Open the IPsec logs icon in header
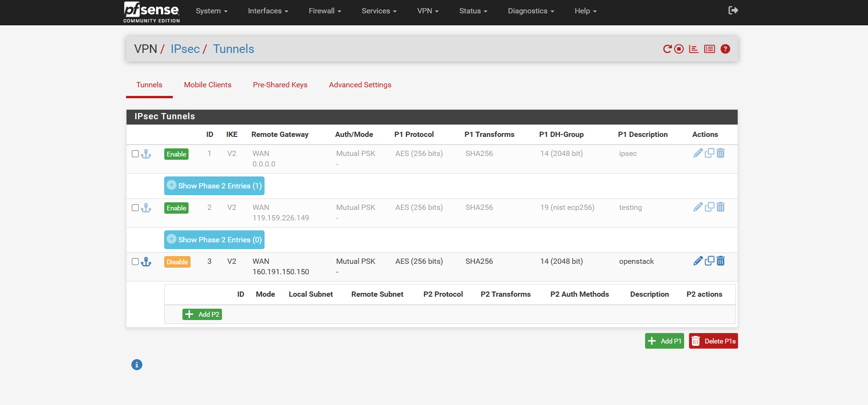Screen dimensions: 868x405 pos(709,49)
